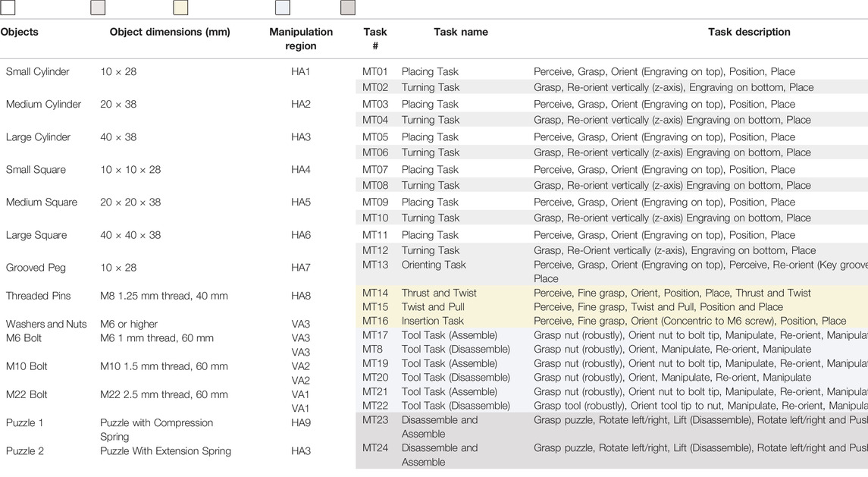
Task: Click the light blue legend color box
Action: (282, 7)
